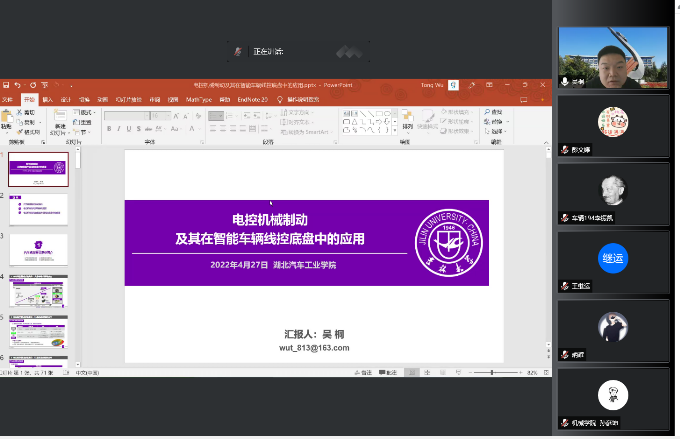Toggle Bold formatting button
The height and width of the screenshot is (439, 680).
tap(108, 129)
